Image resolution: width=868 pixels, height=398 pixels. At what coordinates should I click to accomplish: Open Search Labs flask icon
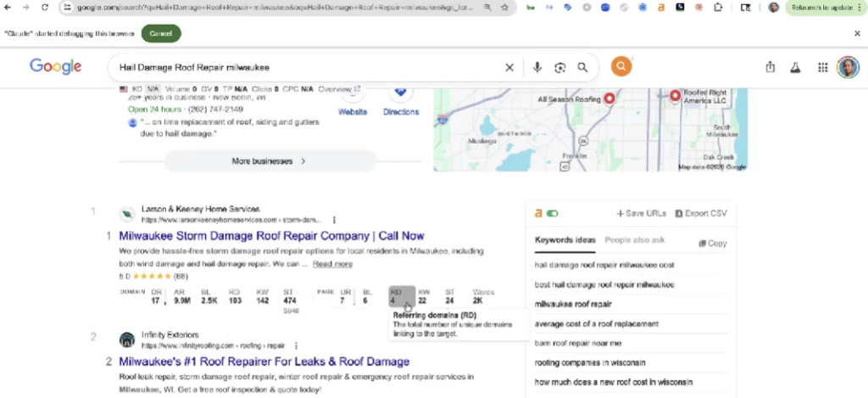(795, 68)
